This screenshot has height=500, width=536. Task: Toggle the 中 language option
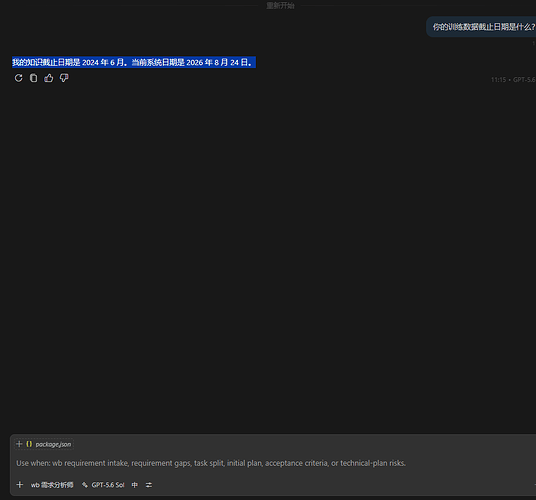135,485
